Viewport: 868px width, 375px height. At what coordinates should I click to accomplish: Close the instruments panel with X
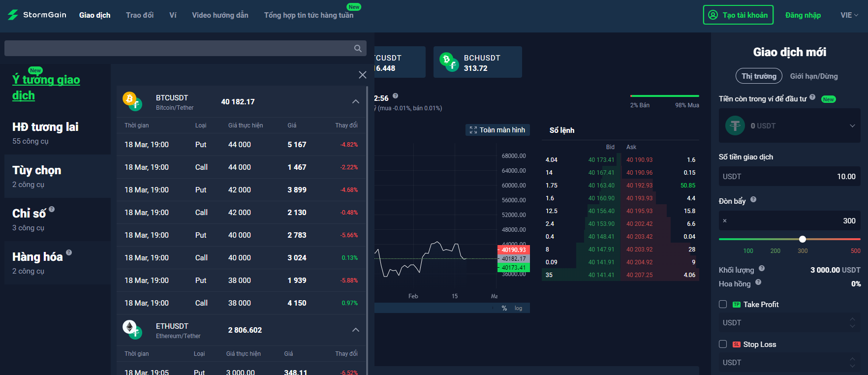pyautogui.click(x=363, y=75)
